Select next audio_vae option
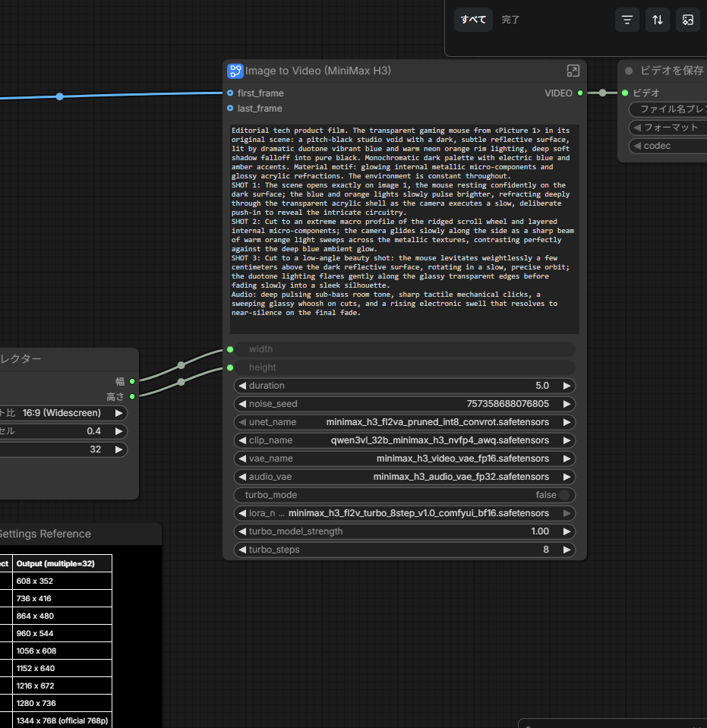Screen dimensions: 707x728 click(567, 477)
